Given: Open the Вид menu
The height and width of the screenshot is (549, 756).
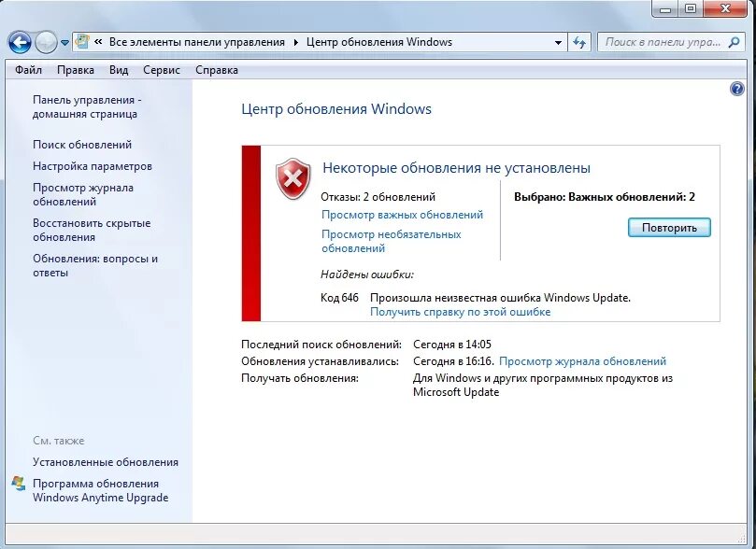Looking at the screenshot, I should [119, 70].
